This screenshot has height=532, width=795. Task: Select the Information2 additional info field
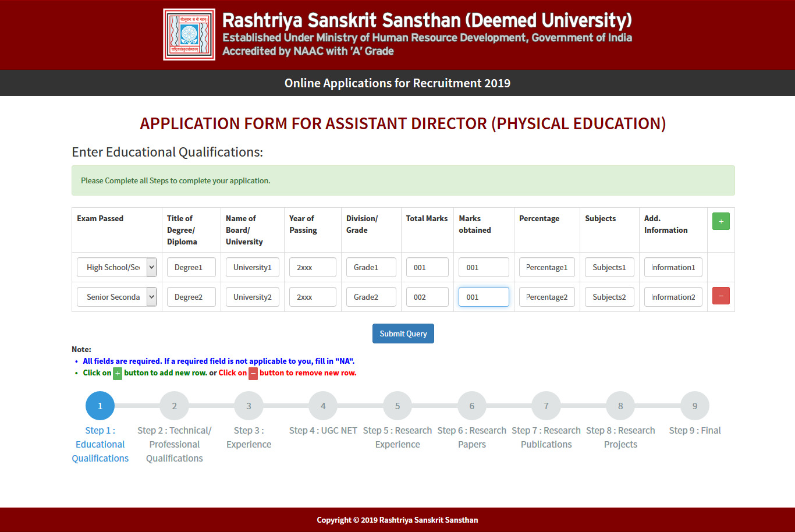[x=673, y=297]
